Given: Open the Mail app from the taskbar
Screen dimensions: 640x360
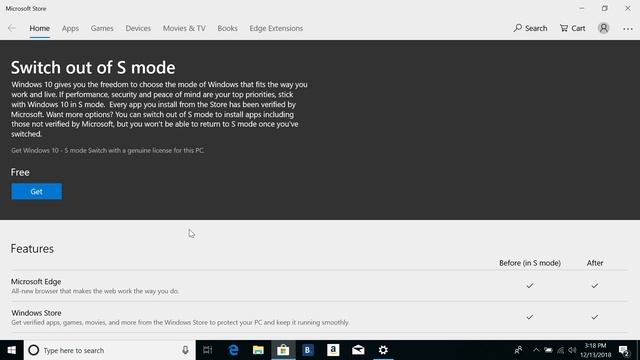Looking at the screenshot, I should tap(358, 350).
